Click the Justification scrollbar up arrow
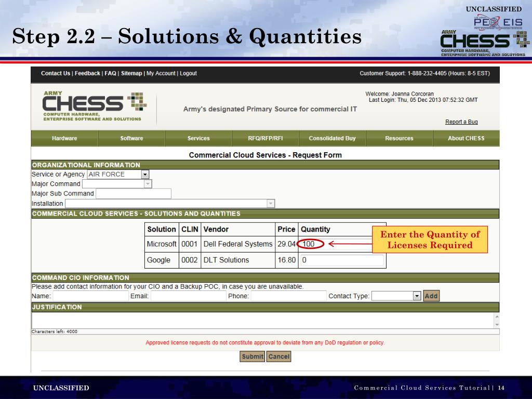532x399 pixels. 497,316
